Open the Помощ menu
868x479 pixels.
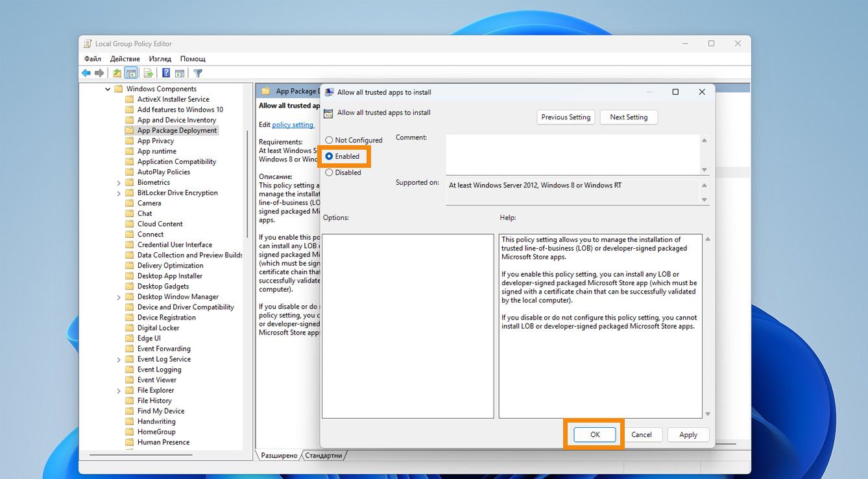coord(193,59)
